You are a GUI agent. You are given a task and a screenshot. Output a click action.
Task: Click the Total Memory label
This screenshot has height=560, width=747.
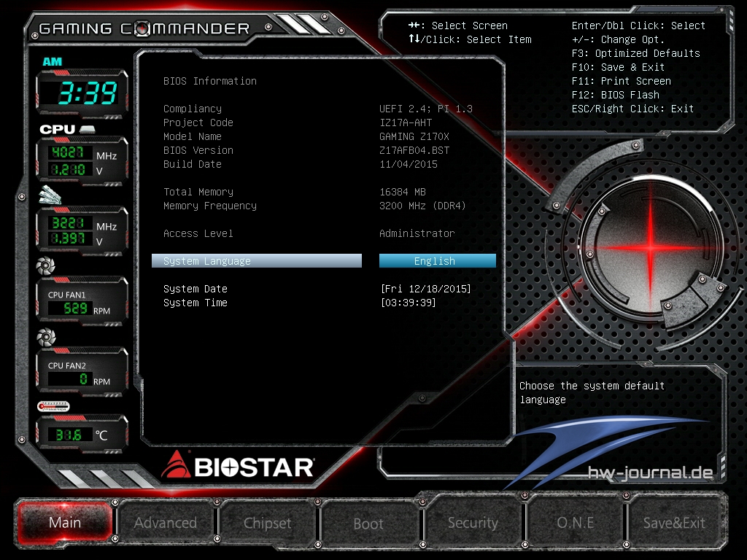pyautogui.click(x=198, y=192)
